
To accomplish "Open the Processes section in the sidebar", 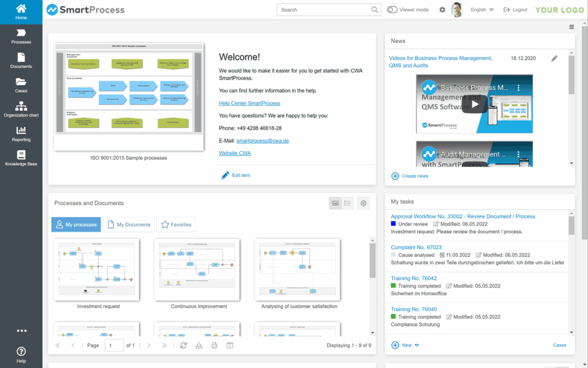I will click(21, 34).
